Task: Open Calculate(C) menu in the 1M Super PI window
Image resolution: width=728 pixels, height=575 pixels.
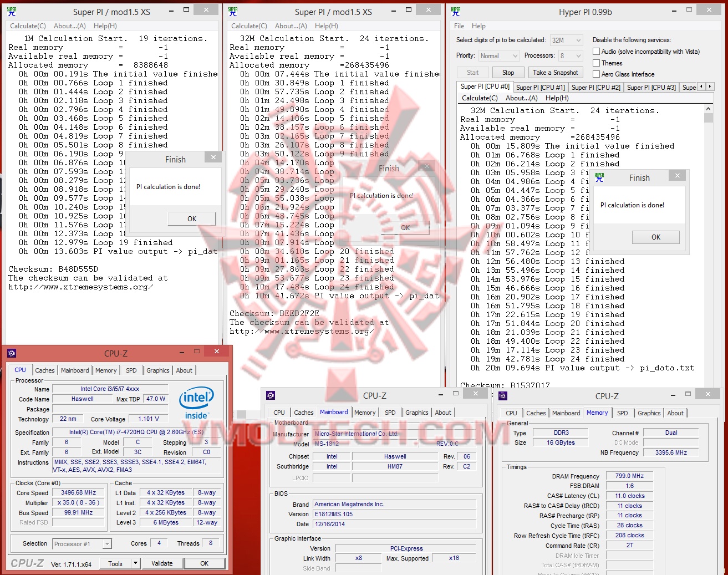Action: pyautogui.click(x=28, y=26)
